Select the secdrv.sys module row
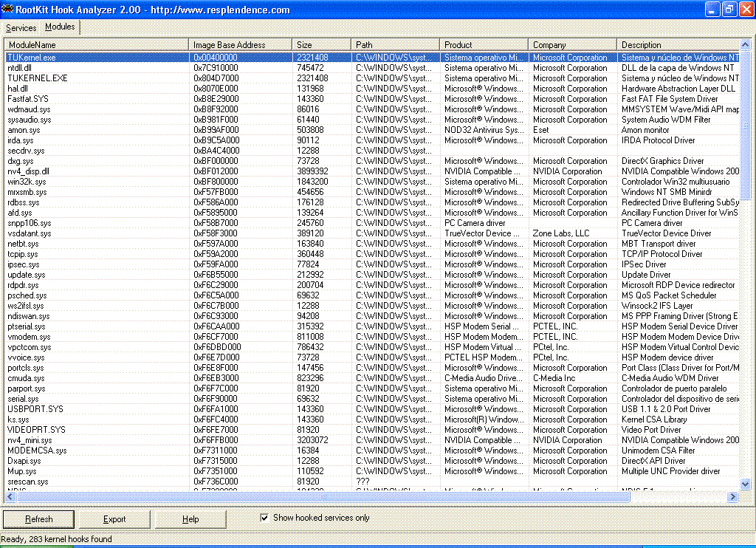The height and width of the screenshot is (548, 756). click(372, 151)
